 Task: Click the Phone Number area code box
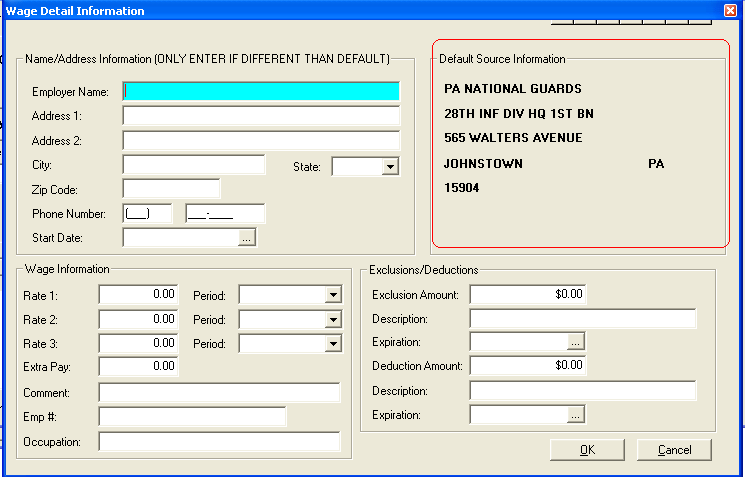coord(147,213)
